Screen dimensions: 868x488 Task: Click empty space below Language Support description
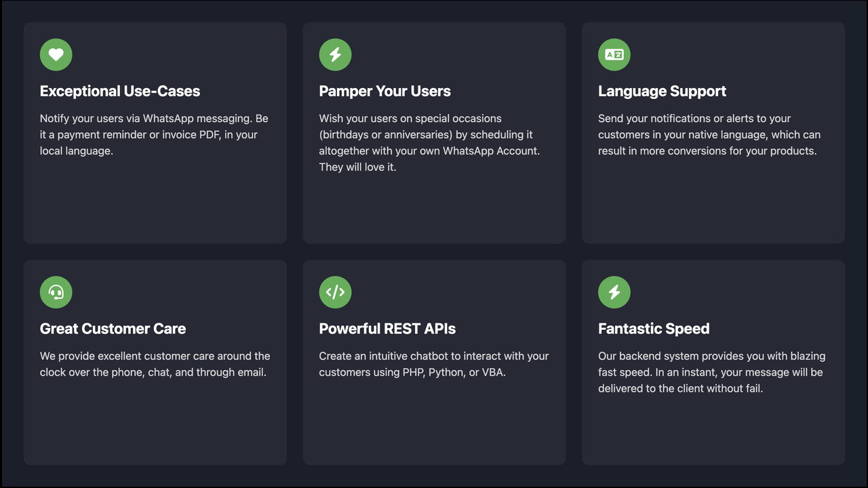[x=713, y=203]
